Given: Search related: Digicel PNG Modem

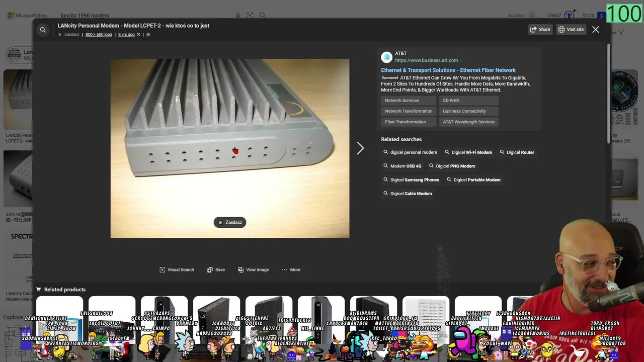Looking at the screenshot, I should point(451,166).
